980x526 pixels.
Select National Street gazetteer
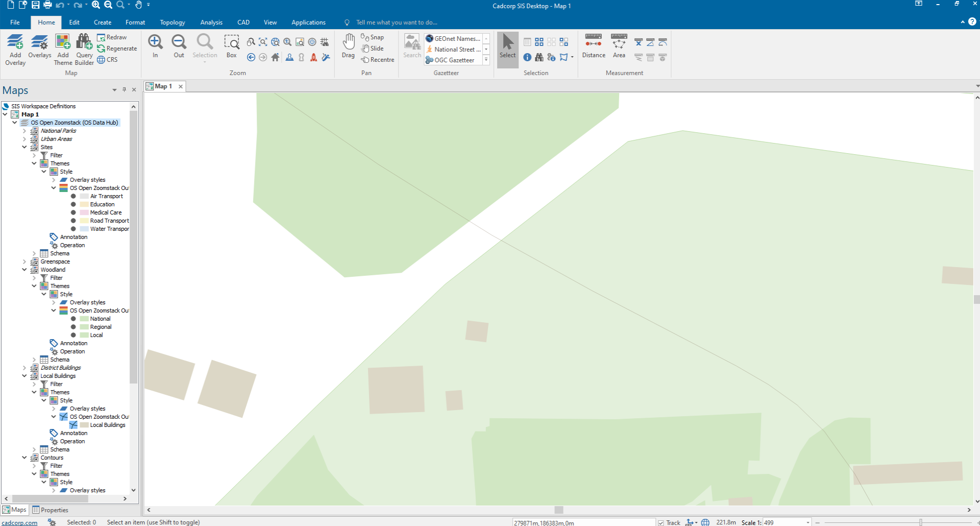(x=453, y=49)
